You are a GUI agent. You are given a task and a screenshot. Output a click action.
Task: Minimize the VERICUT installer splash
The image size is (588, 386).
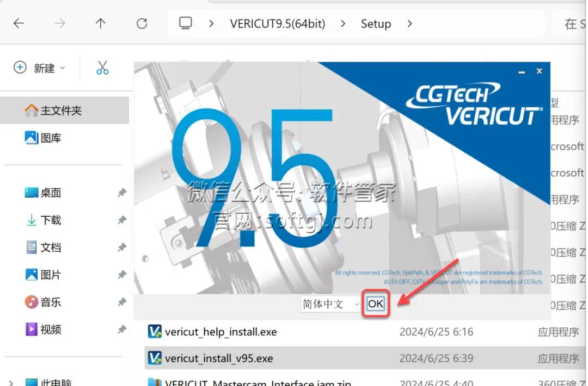click(521, 71)
